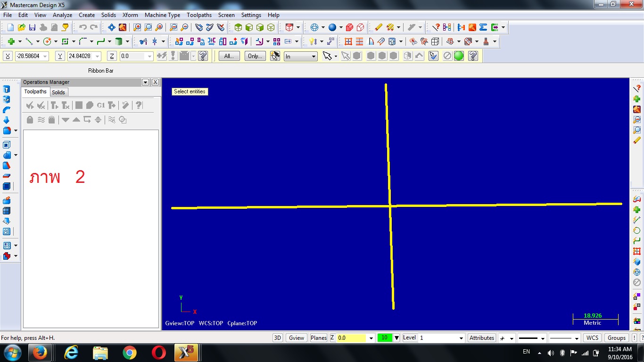The image size is (644, 362).
Task: Select the Create point green plus icon
Action: (11, 41)
